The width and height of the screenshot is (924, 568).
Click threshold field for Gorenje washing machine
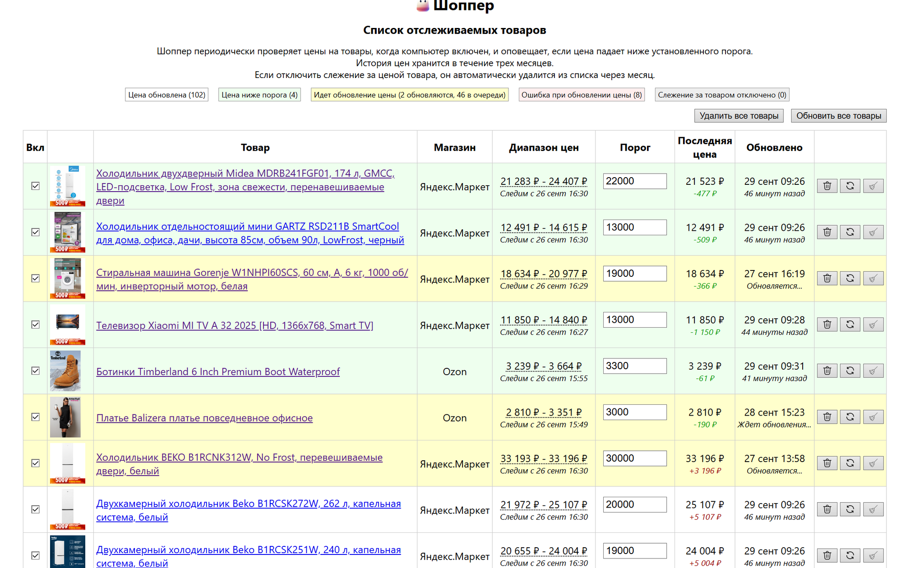click(634, 274)
